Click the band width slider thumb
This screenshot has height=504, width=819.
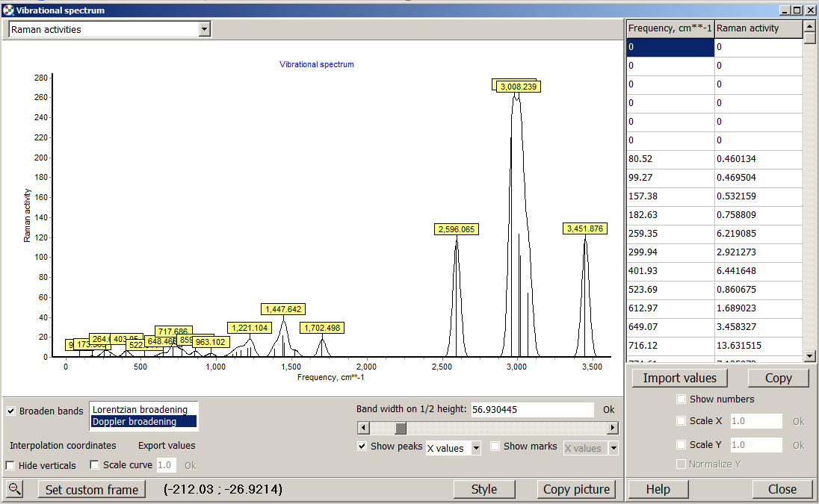(x=401, y=428)
